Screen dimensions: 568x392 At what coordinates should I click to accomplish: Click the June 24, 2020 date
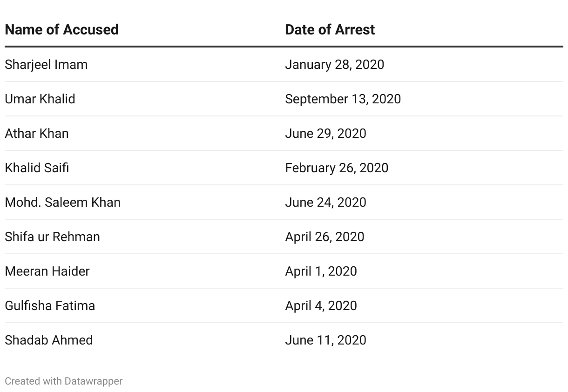tap(326, 202)
